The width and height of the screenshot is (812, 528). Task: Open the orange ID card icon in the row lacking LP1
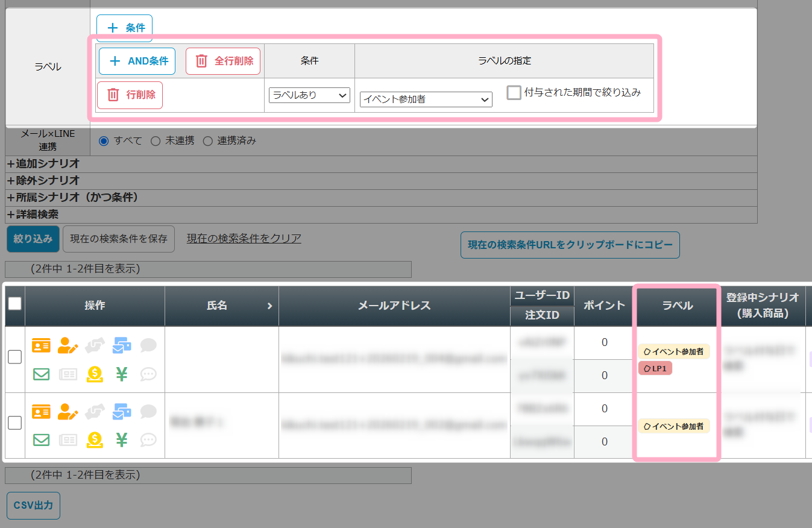(41, 412)
